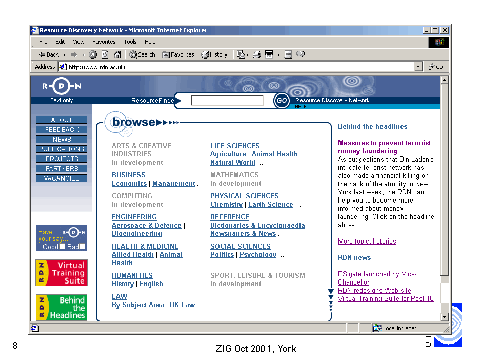Click the ResourceFinder search input field
Image resolution: width=480 pixels, height=360 pixels.
click(x=227, y=100)
